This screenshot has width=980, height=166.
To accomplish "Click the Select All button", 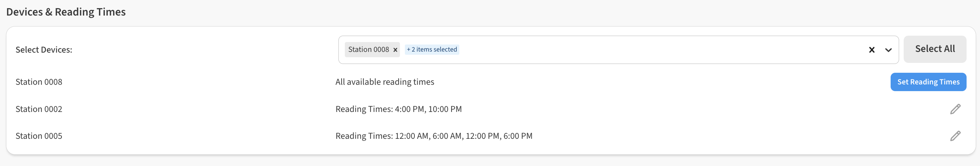I will [935, 49].
